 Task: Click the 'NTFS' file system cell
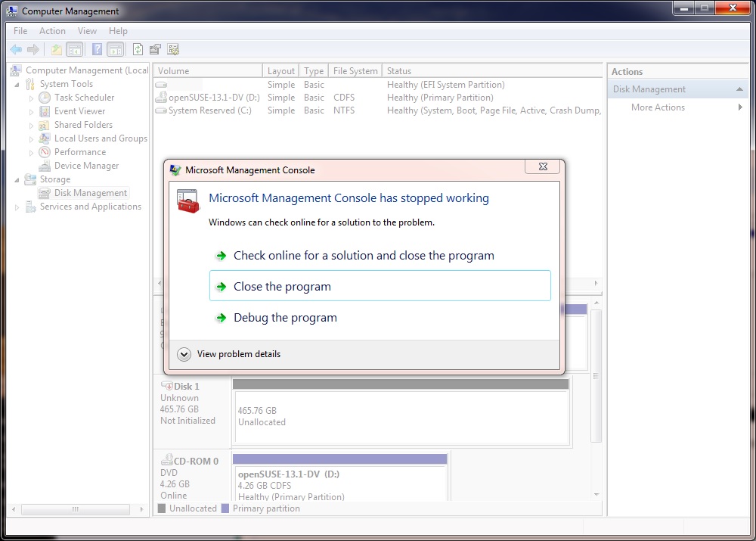344,110
